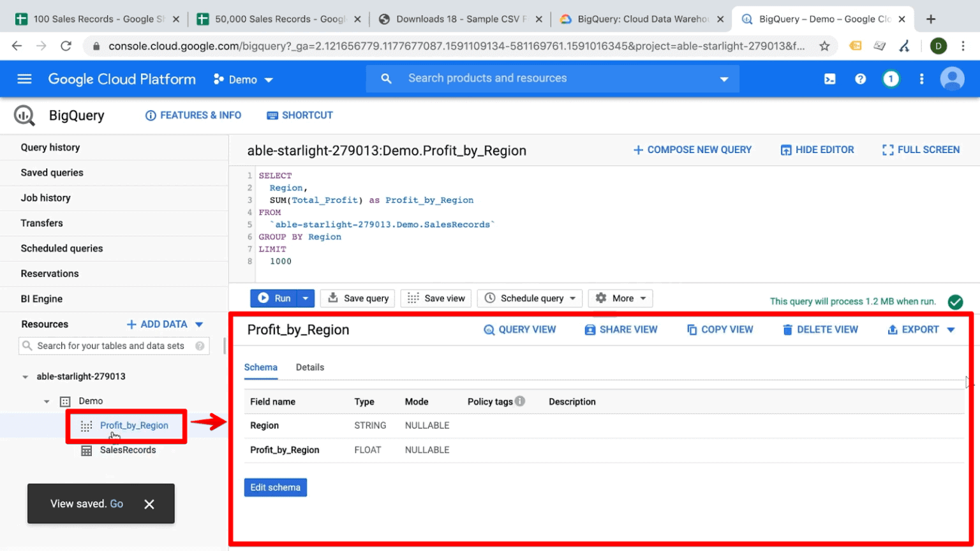The width and height of the screenshot is (980, 551).
Task: Activate the Cloud Shell terminal
Action: coord(830,78)
